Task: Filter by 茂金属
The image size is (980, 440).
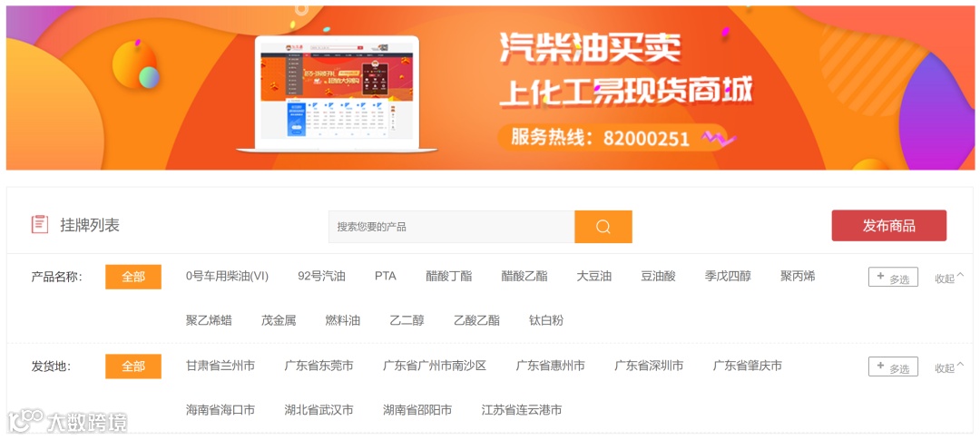Action: tap(279, 320)
